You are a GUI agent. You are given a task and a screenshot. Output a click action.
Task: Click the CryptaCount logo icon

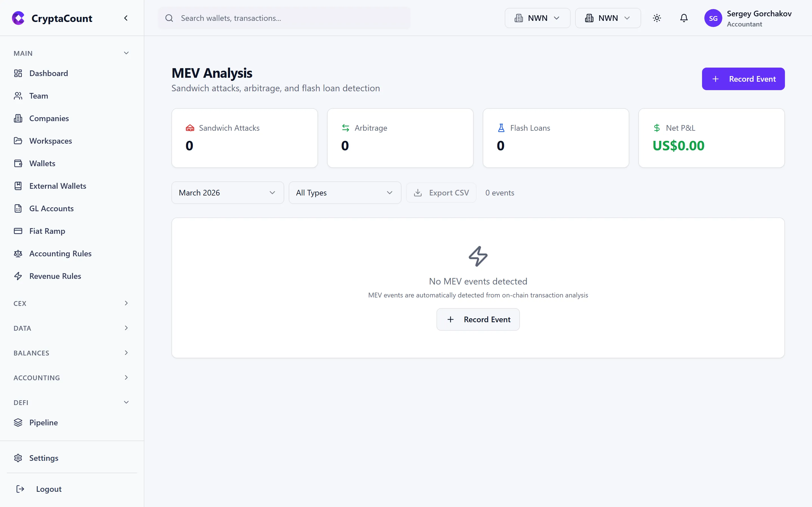tap(18, 18)
